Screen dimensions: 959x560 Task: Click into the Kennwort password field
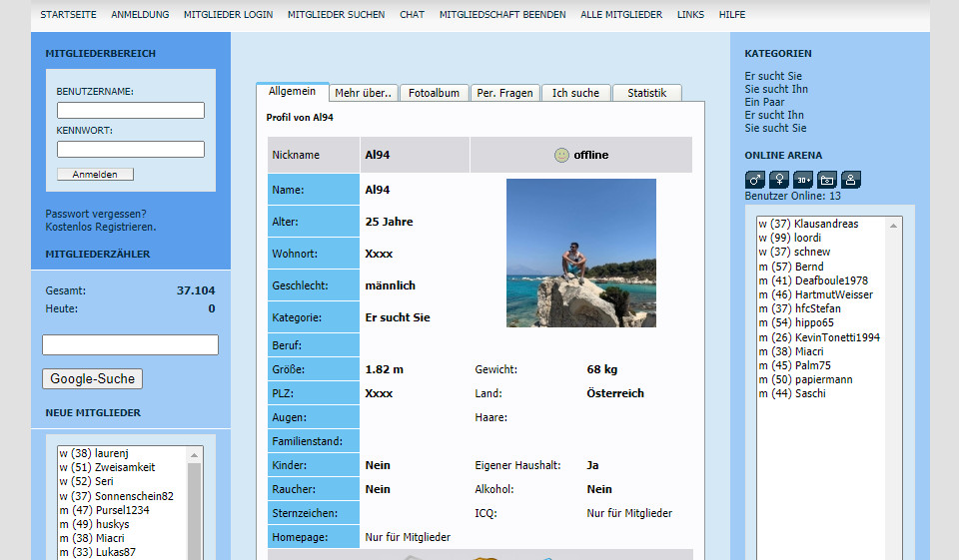click(x=130, y=150)
